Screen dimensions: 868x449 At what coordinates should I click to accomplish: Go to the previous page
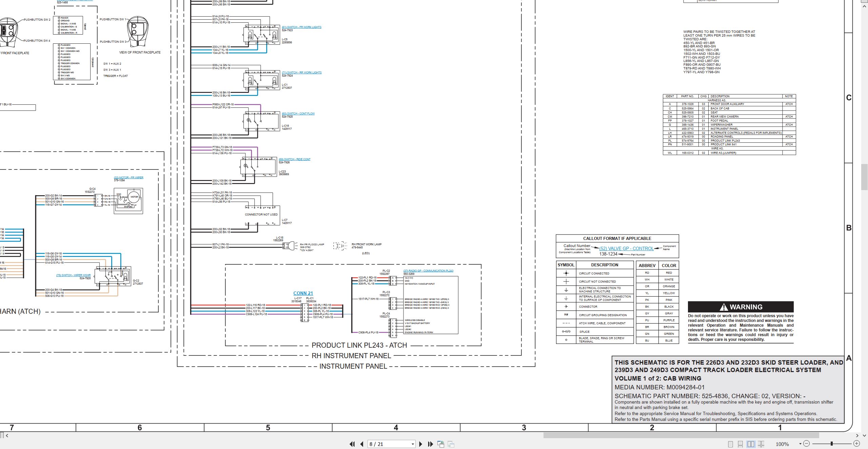click(x=362, y=444)
